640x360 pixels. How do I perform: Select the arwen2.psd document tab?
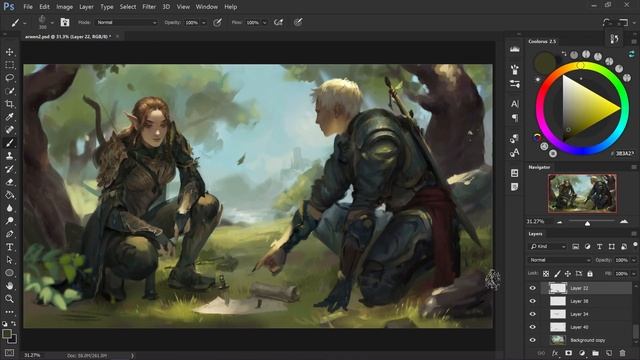coord(71,36)
